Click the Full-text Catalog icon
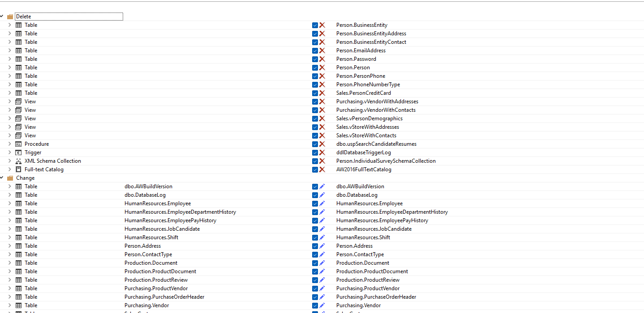Viewport: 644px width, 313px height. tap(18, 169)
